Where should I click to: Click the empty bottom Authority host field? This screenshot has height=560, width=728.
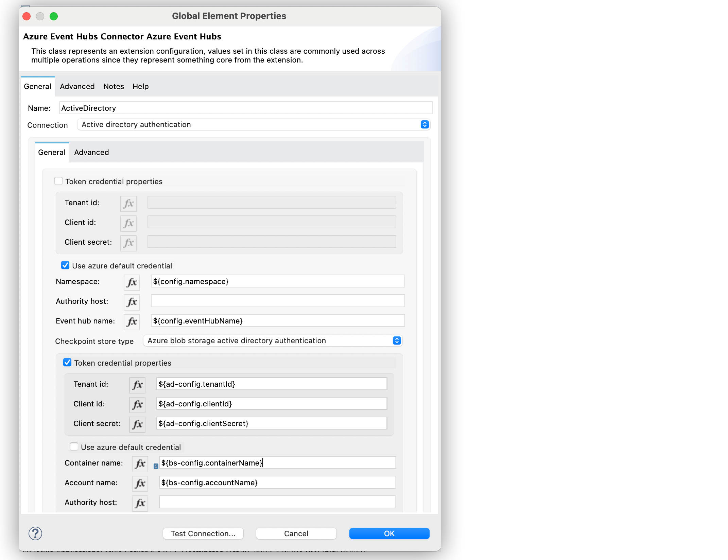[277, 502]
